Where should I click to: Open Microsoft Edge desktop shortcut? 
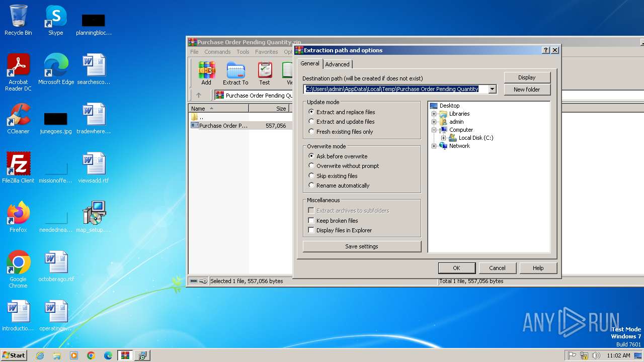[x=56, y=69]
